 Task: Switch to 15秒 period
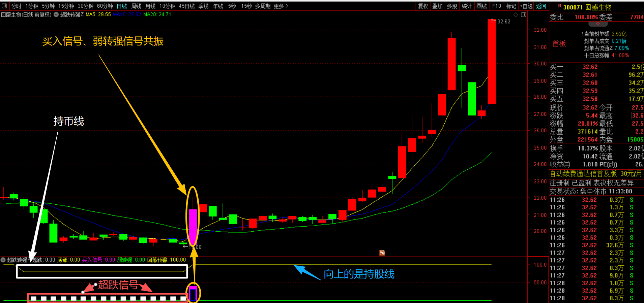coord(246,6)
